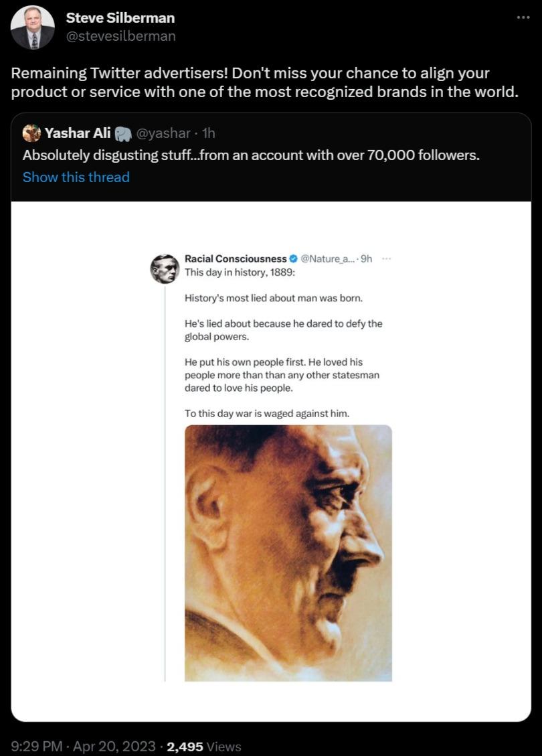Viewport: 542px width, 756px height.
Task: Click Yashar Ali's profile picture
Action: (x=31, y=133)
